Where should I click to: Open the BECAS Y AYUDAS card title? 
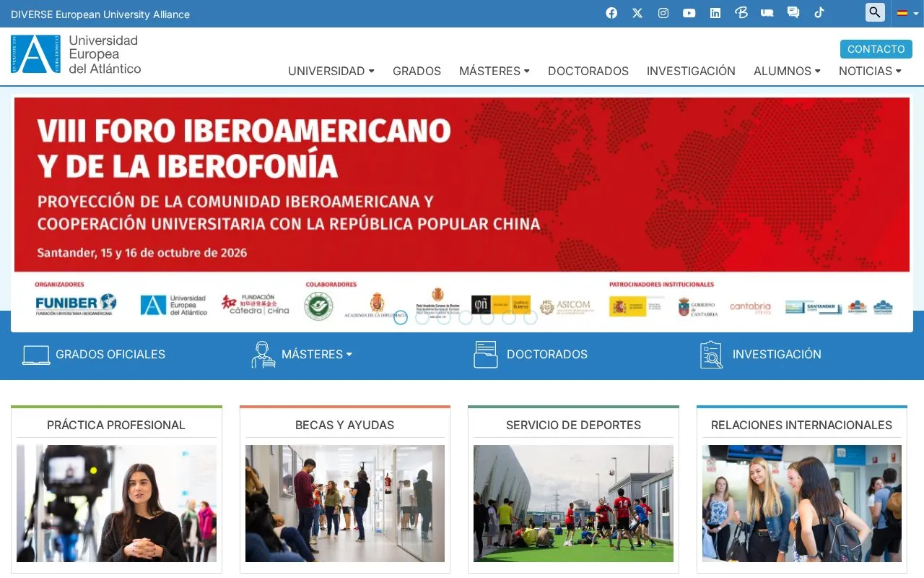(345, 425)
